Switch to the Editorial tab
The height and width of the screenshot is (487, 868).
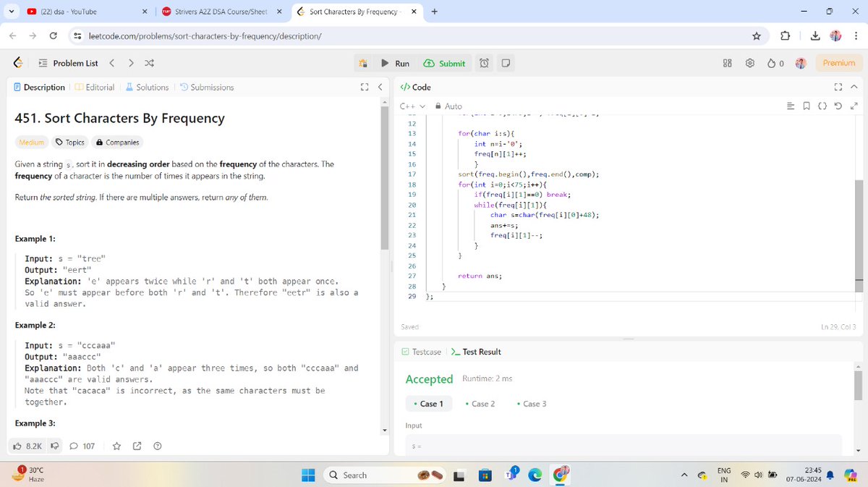pos(94,87)
